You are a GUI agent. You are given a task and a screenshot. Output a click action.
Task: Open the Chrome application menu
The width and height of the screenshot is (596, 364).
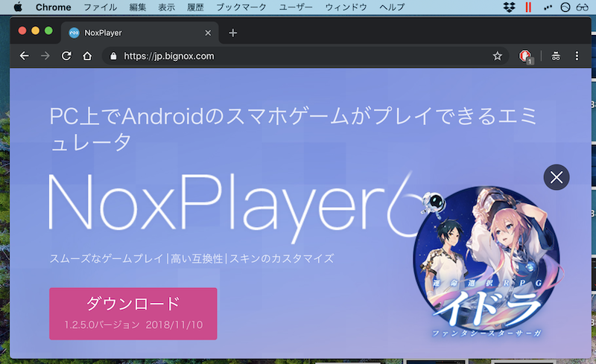(53, 7)
